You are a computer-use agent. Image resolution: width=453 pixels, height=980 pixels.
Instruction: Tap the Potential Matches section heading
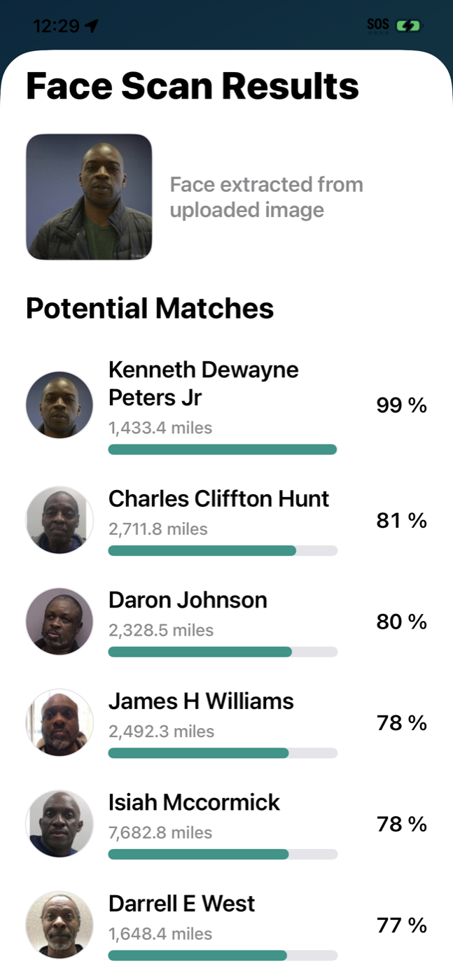[x=150, y=308]
